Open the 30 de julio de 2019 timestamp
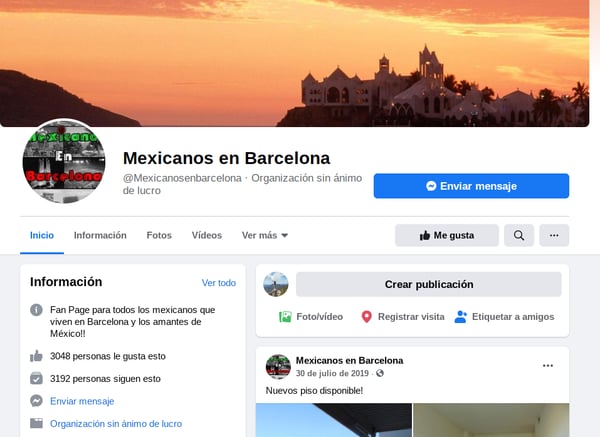 tap(332, 373)
